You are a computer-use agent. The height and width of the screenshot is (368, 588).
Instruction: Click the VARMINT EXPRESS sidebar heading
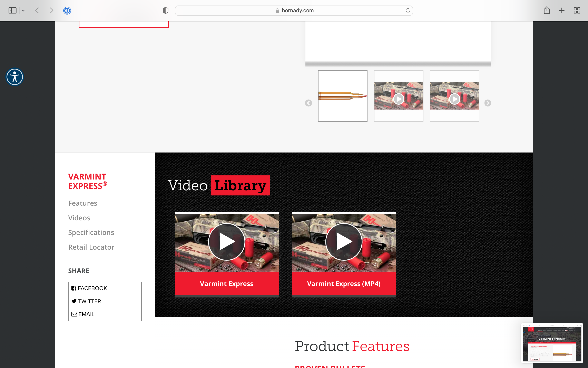pos(87,181)
